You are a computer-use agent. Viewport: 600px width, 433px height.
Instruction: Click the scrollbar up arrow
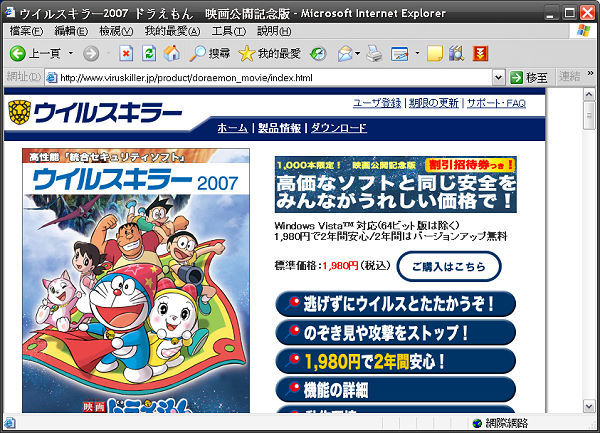589,94
